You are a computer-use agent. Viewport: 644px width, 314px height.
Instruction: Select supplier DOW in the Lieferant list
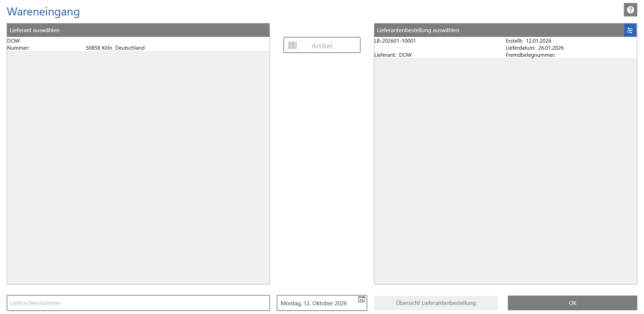coord(138,44)
